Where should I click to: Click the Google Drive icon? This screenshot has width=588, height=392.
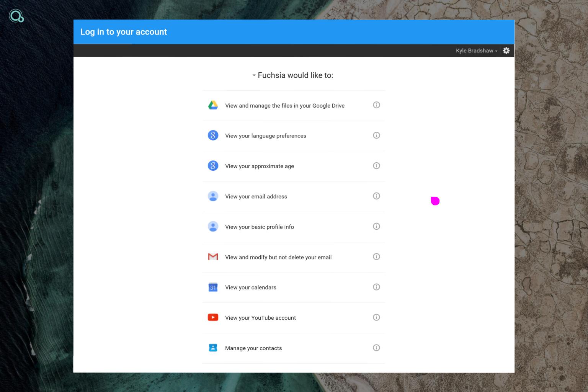pos(213,105)
